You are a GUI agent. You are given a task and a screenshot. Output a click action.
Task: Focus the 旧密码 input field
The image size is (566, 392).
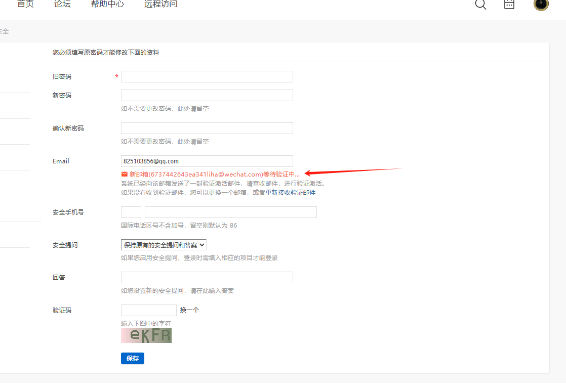pyautogui.click(x=207, y=76)
